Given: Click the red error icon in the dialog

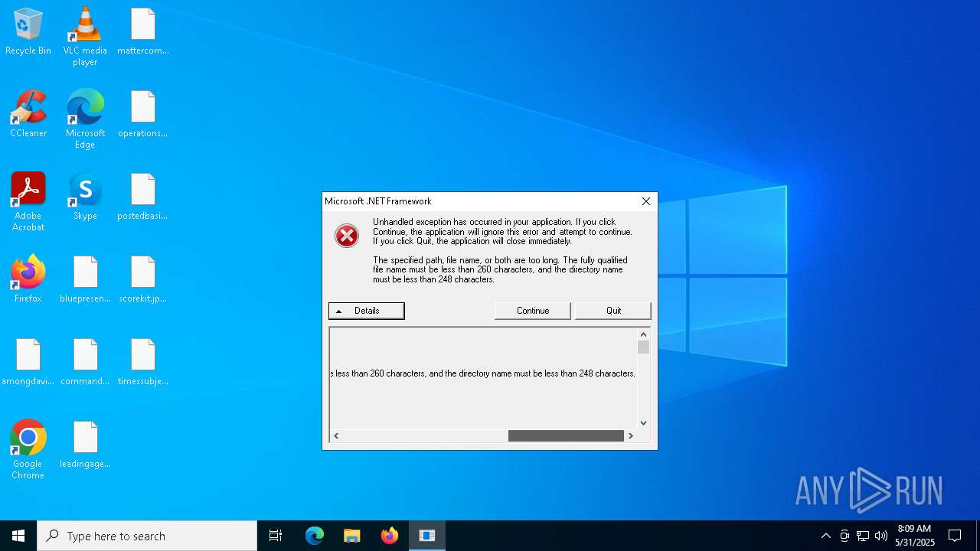Looking at the screenshot, I should pos(347,236).
